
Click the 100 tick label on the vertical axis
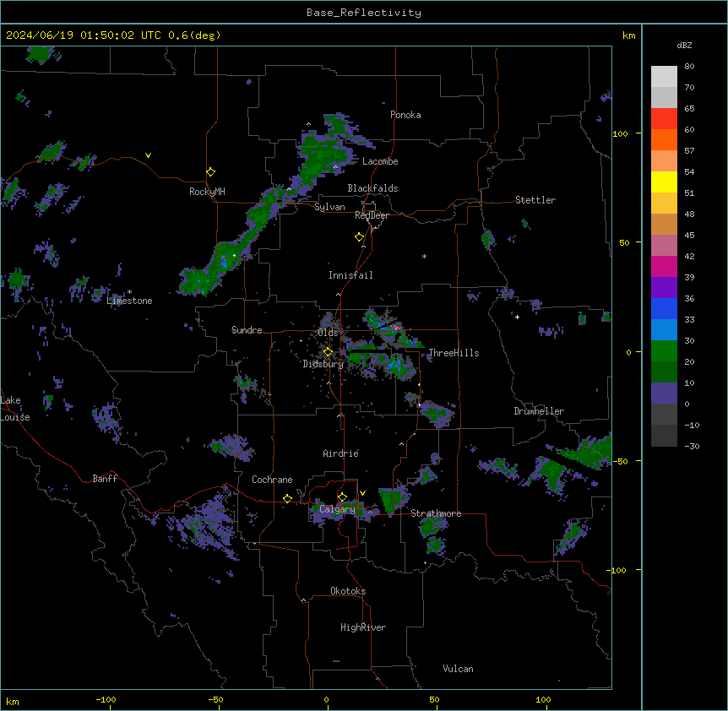coord(620,133)
